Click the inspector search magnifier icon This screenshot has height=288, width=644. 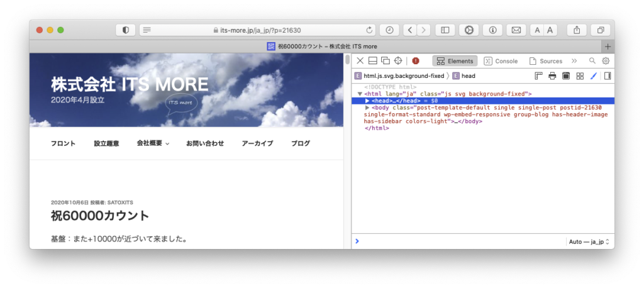coord(592,61)
